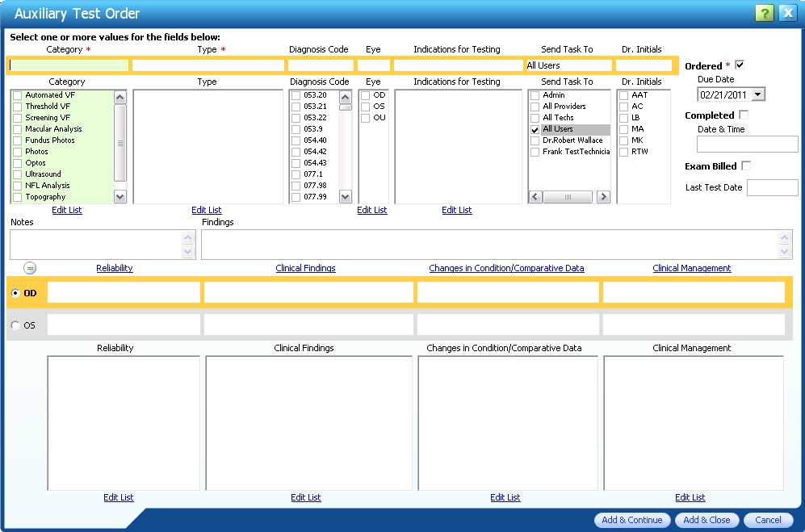The width and height of the screenshot is (805, 532).
Task: Click Edit List under Indications for Testing
Action: click(x=457, y=210)
